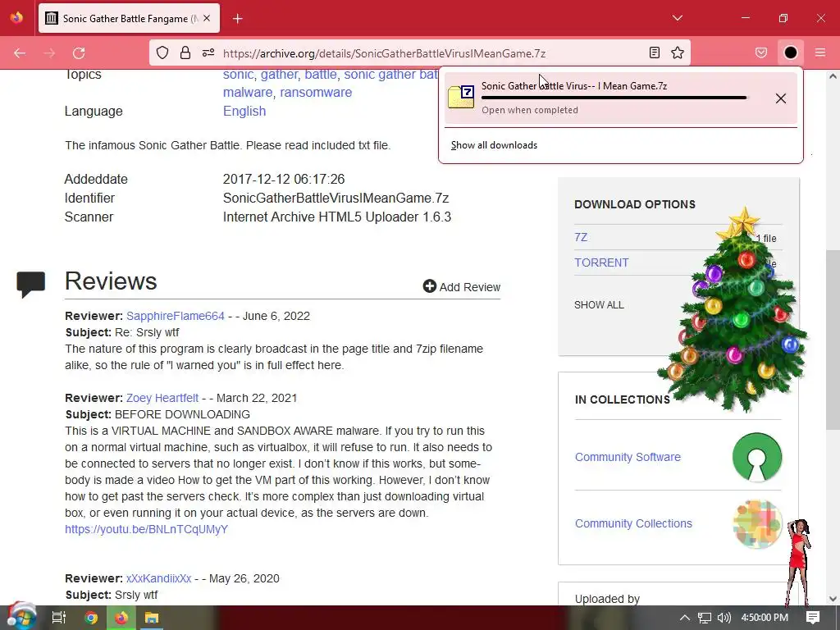
Task: Expand the hidden system tray icons chevron
Action: pyautogui.click(x=685, y=618)
